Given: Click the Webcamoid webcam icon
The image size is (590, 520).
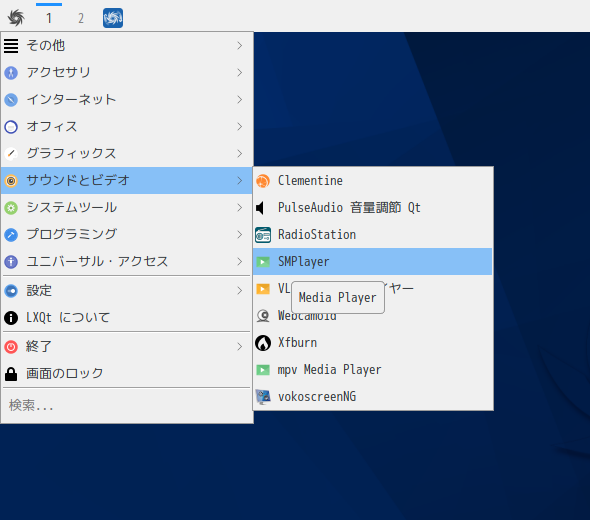Looking at the screenshot, I should (263, 316).
